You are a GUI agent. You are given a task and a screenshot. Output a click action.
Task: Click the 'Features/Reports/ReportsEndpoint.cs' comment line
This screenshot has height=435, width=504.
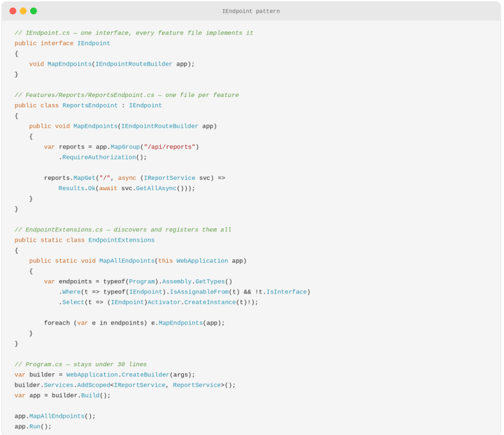coord(127,95)
